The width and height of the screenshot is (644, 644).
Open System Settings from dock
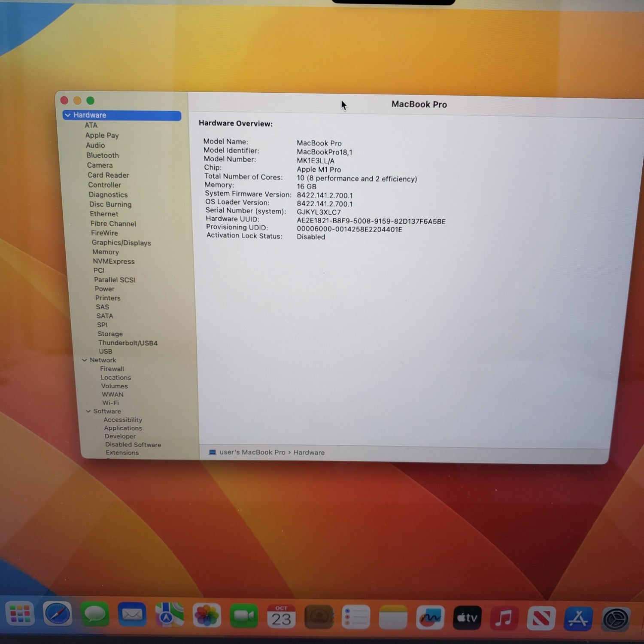[x=616, y=620]
